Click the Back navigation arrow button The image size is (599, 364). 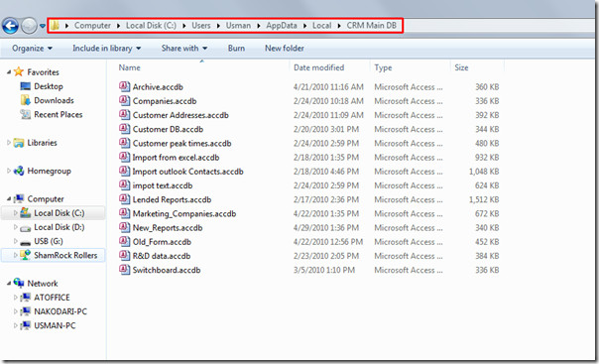[10, 26]
